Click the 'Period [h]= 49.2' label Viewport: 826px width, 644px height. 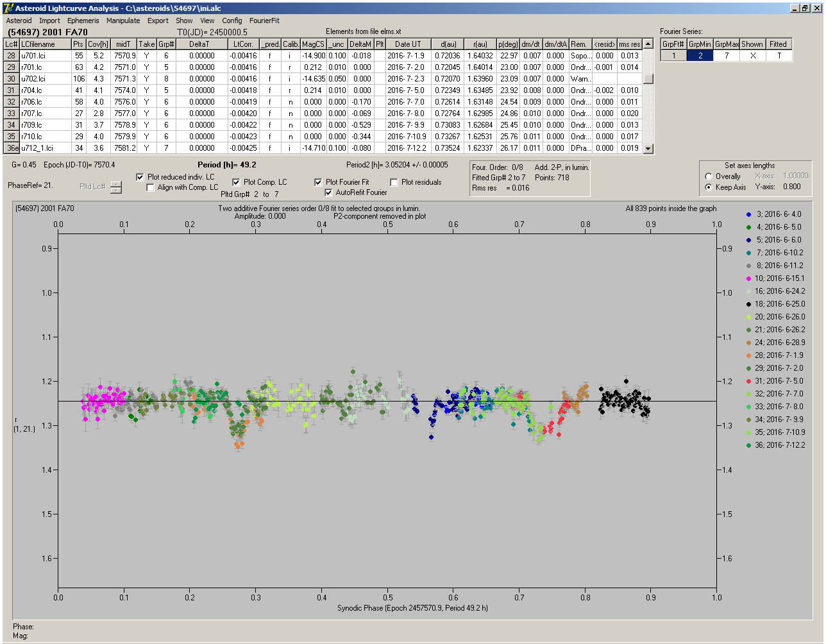(x=227, y=165)
